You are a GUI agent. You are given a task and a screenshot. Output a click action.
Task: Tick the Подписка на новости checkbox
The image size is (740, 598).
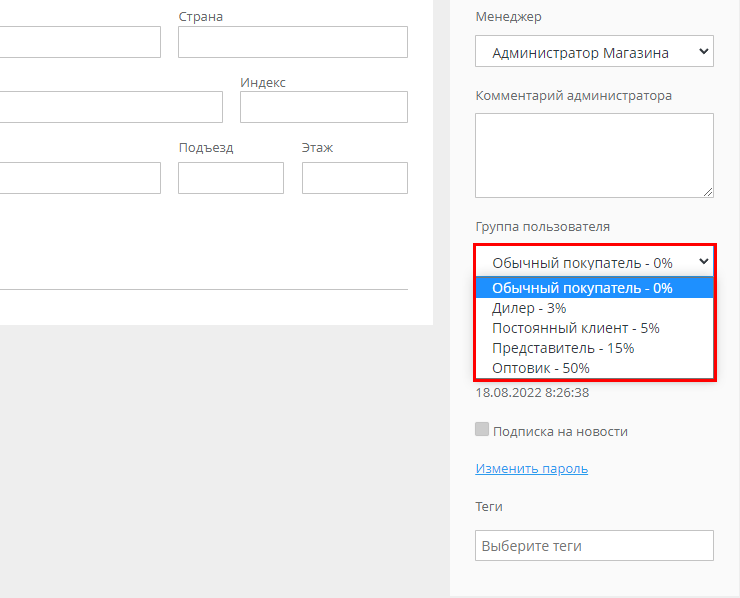point(482,430)
